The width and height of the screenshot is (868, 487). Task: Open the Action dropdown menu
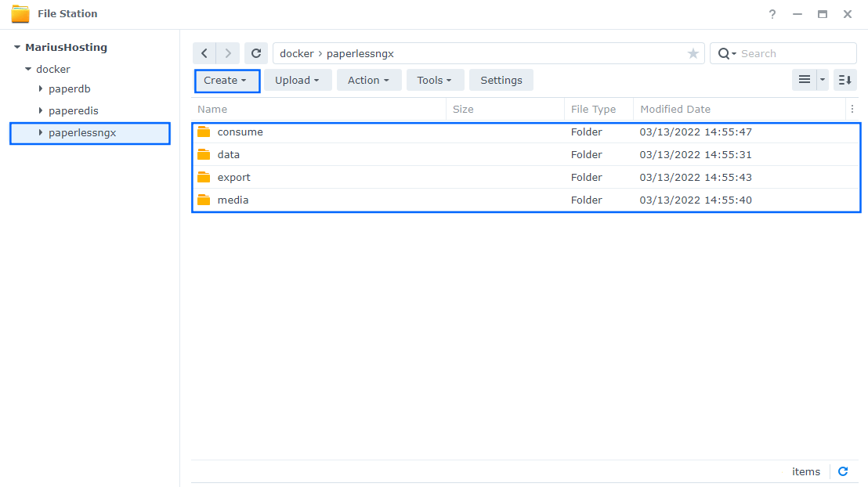(x=369, y=79)
